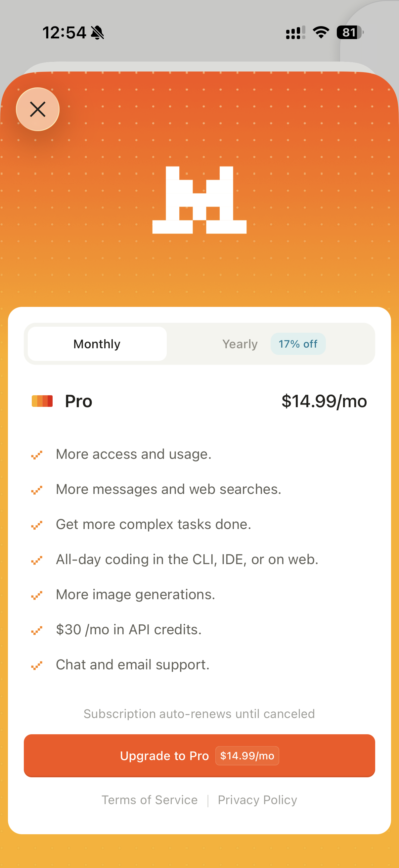
Task: Click Upgrade to Pro button
Action: click(199, 756)
